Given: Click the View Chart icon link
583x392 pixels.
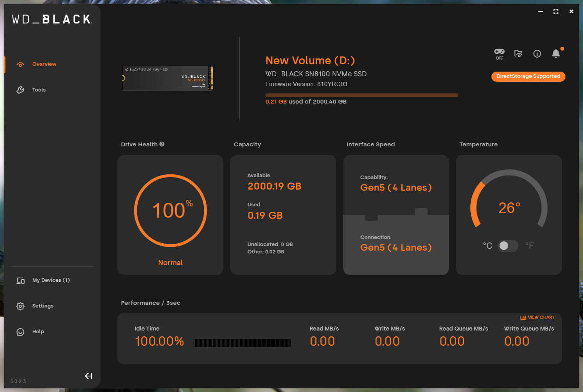Looking at the screenshot, I should (537, 317).
